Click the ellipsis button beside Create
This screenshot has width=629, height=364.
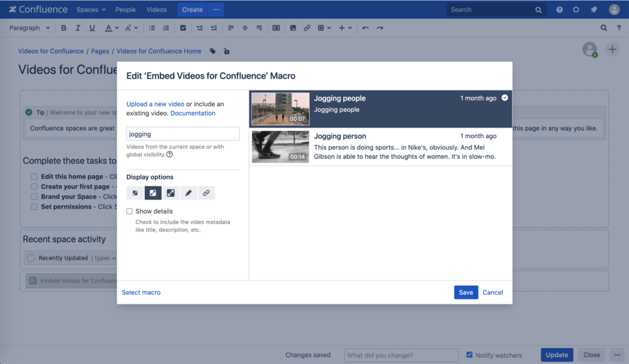[x=216, y=10]
